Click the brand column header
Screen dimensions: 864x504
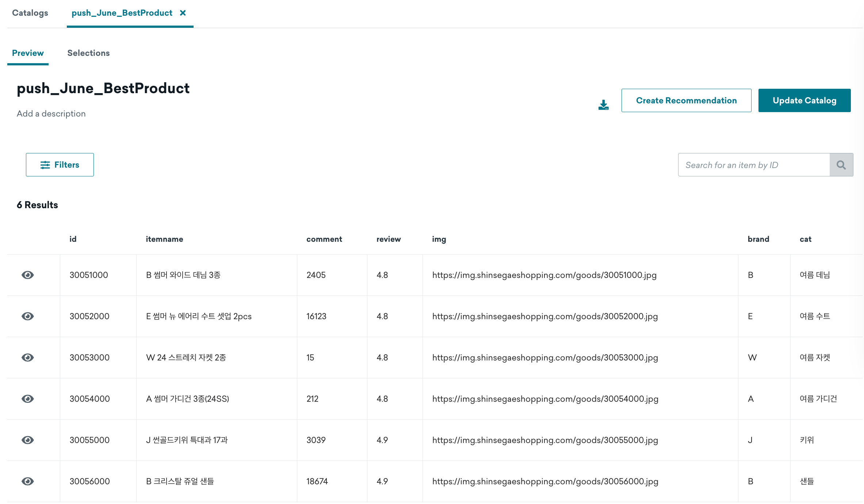click(758, 239)
